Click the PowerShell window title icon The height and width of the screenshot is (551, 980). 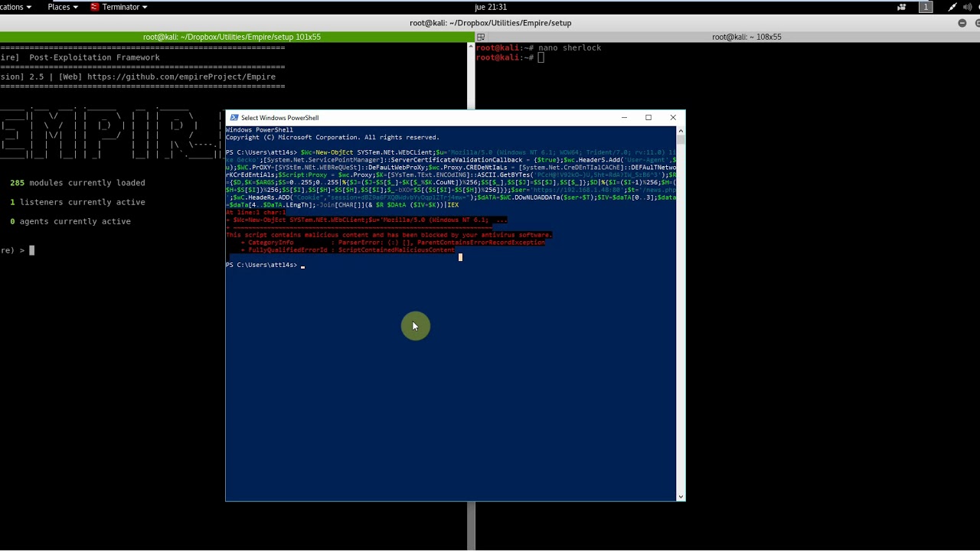click(234, 118)
